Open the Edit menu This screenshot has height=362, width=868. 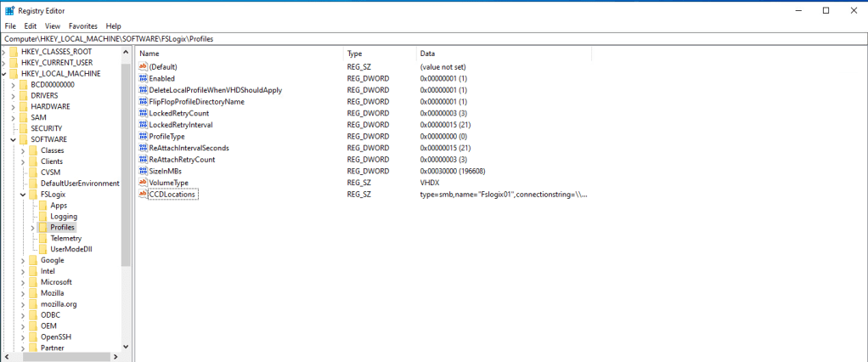(x=30, y=26)
